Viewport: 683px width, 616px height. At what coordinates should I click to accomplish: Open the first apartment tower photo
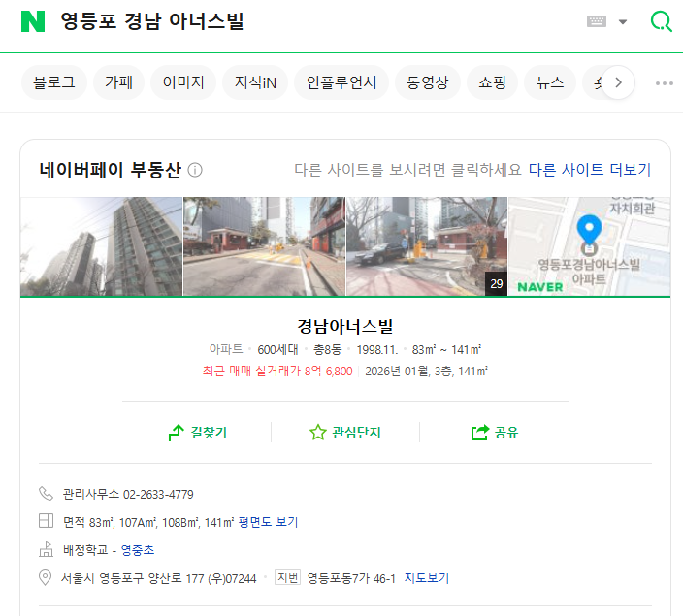pyautogui.click(x=101, y=246)
